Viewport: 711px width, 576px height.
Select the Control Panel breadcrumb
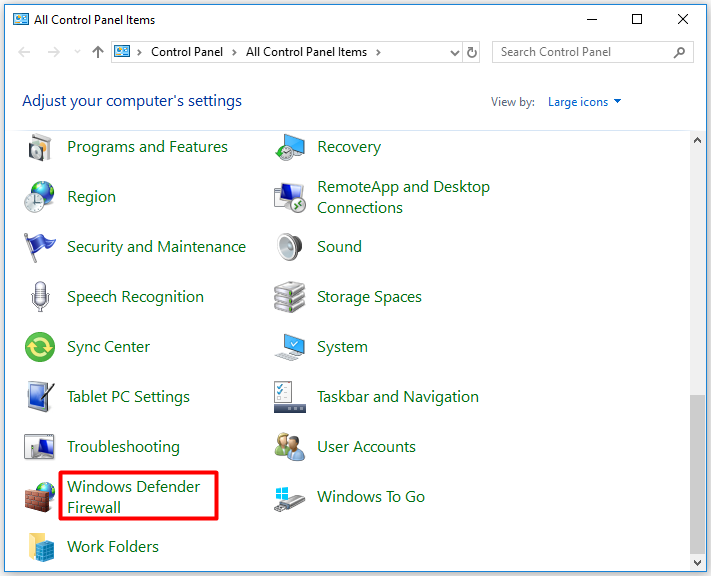187,52
